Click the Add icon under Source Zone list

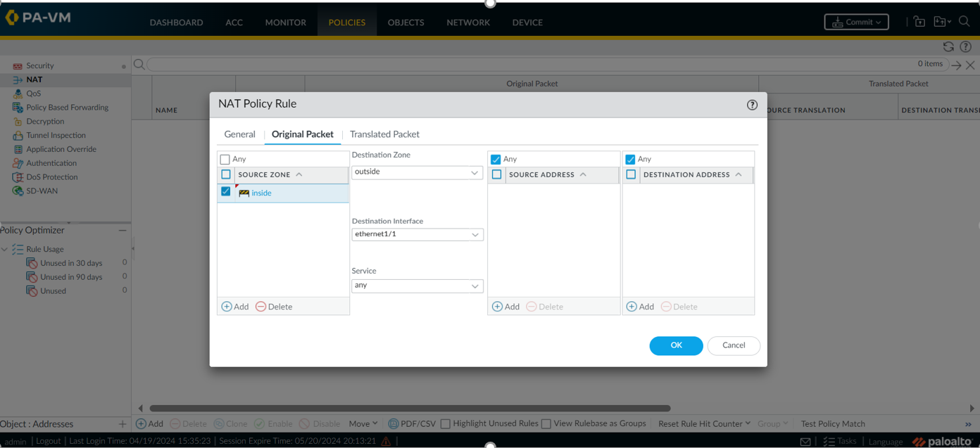pyautogui.click(x=227, y=307)
